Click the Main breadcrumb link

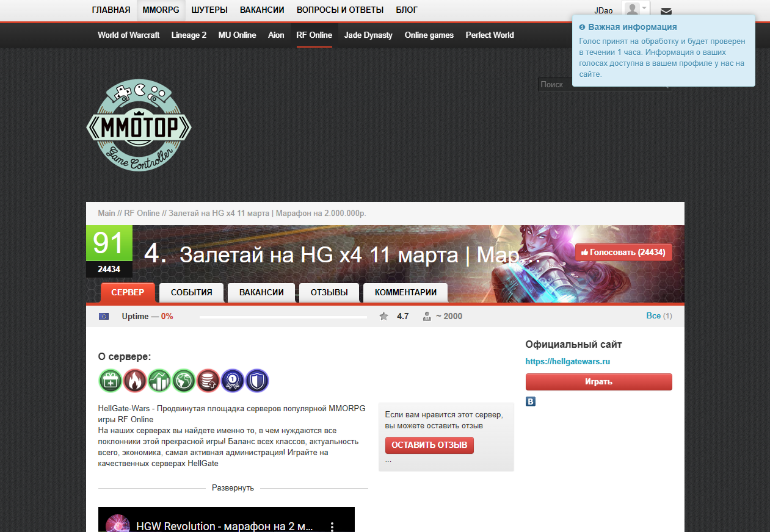[106, 214]
